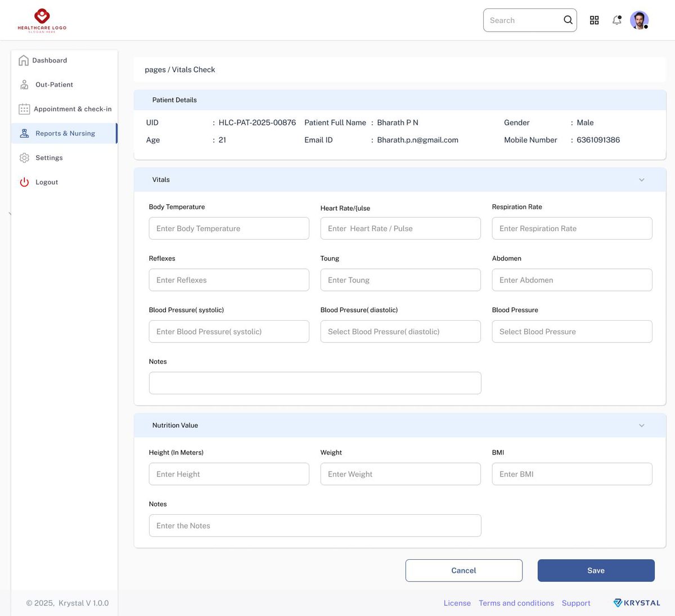Open the Select Blood Pressure field
Screen dimensions: 675x616
(x=572, y=331)
